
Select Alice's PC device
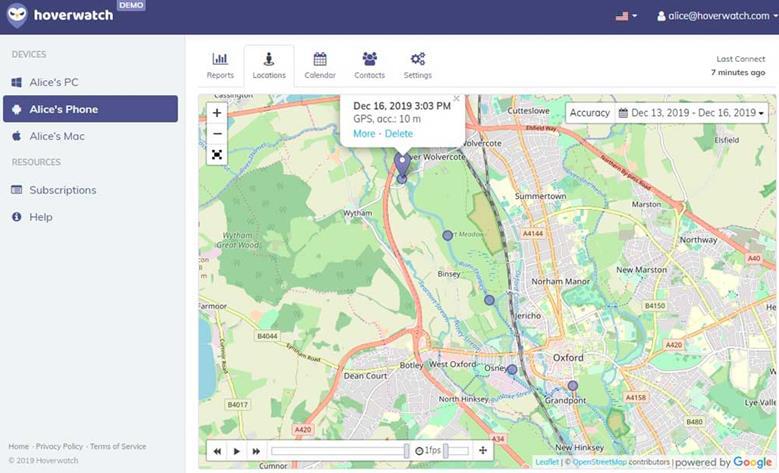(57, 82)
